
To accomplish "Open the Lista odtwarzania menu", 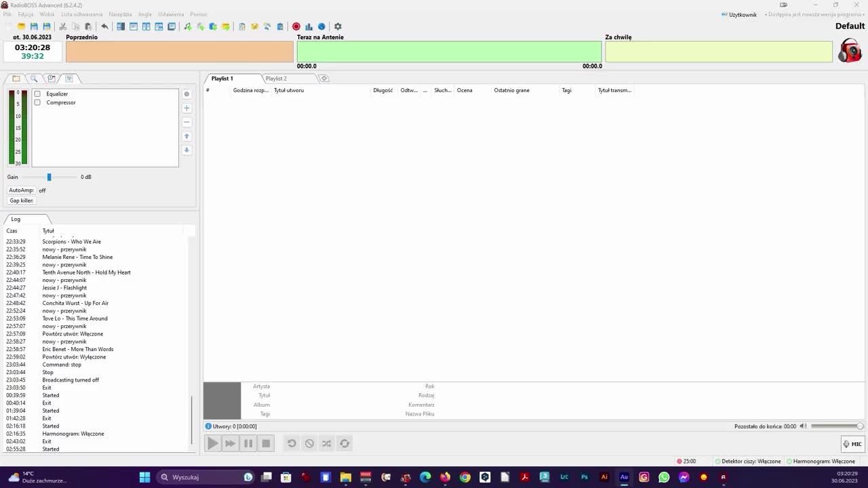I will click(x=82, y=14).
